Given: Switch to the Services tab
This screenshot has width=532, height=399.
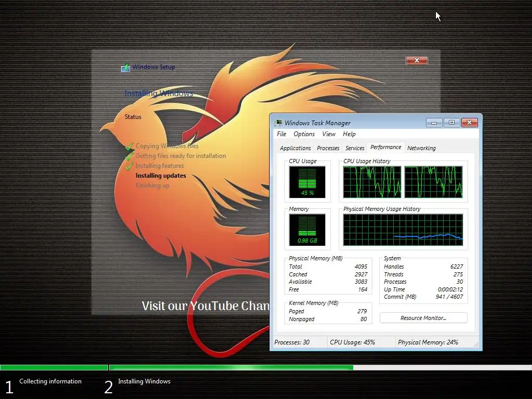Looking at the screenshot, I should point(354,148).
